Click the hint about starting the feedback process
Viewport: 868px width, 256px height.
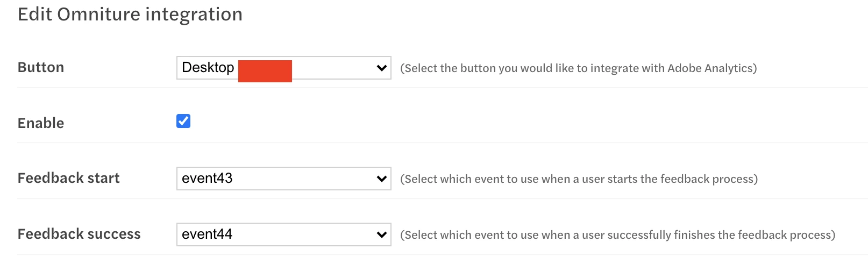pyautogui.click(x=579, y=179)
